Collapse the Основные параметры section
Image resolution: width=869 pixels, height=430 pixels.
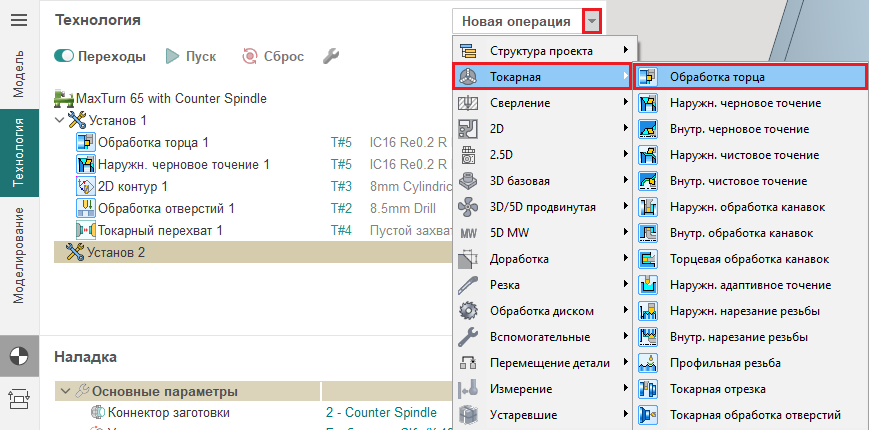(x=65, y=391)
